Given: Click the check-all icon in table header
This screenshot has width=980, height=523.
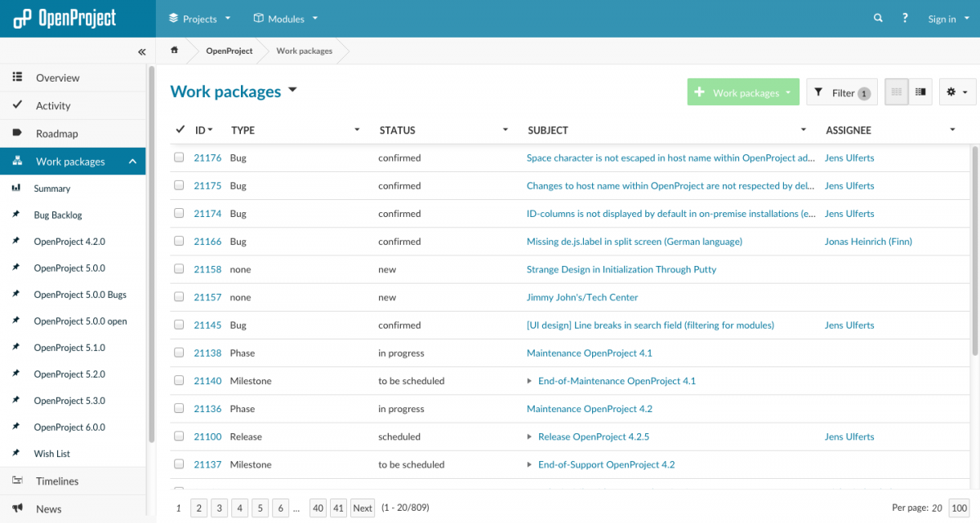Looking at the screenshot, I should [x=180, y=130].
